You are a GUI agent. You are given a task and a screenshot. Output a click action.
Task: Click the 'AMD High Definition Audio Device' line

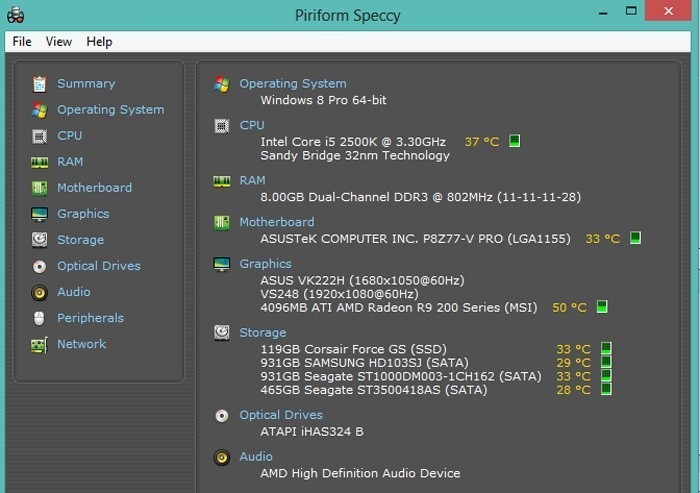pos(360,473)
